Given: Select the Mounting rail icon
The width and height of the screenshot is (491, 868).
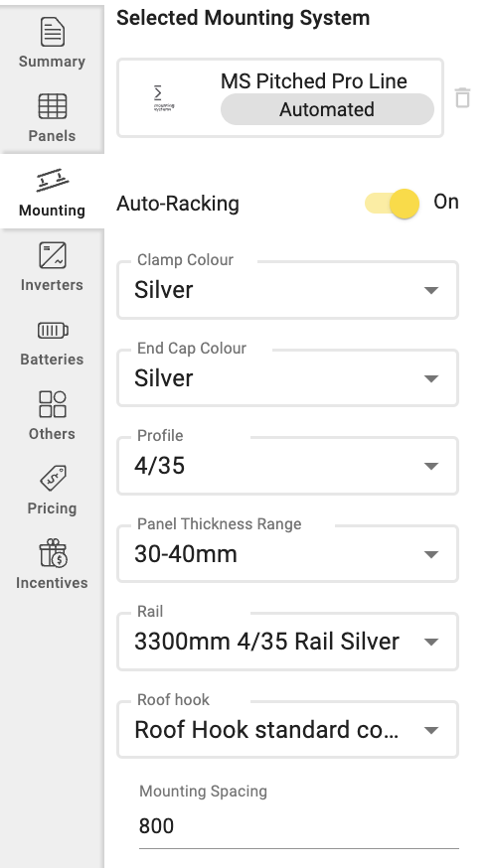Looking at the screenshot, I should click(53, 181).
